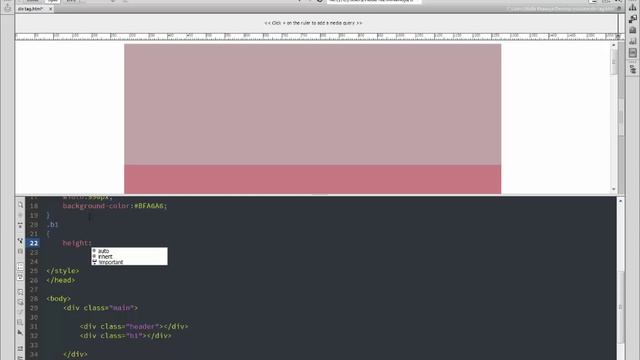Click the horizontal ruler above design view
Image resolution: width=640 pixels, height=360 pixels.
(316, 36)
